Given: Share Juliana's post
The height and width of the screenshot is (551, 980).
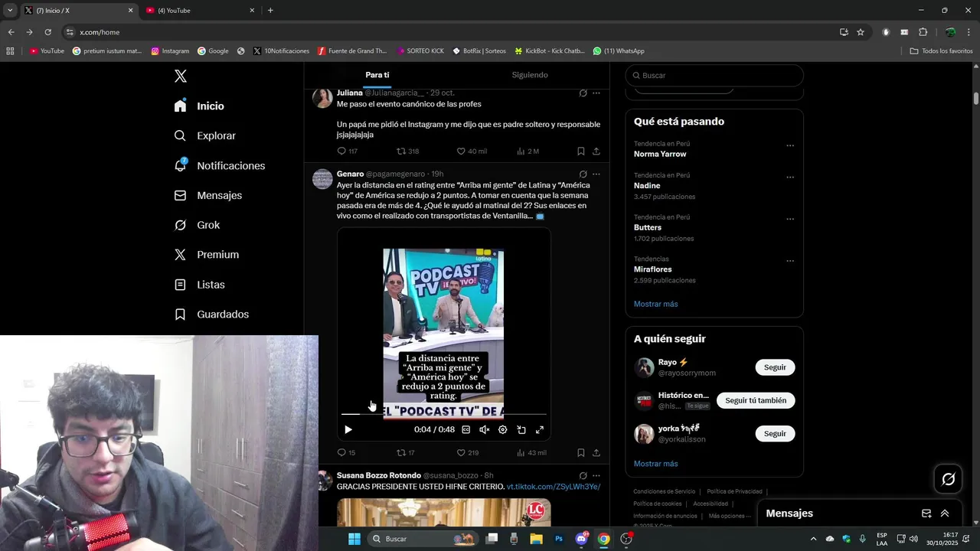Looking at the screenshot, I should (596, 152).
